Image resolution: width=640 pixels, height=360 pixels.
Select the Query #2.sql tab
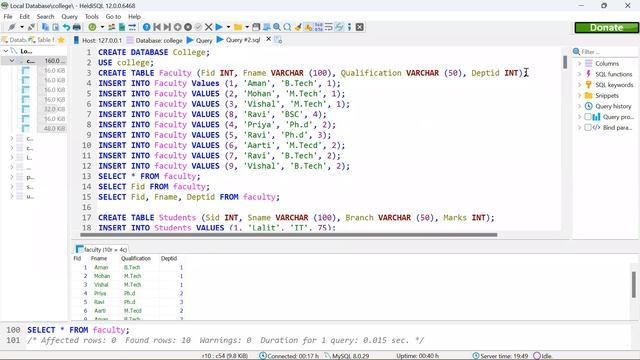239,40
